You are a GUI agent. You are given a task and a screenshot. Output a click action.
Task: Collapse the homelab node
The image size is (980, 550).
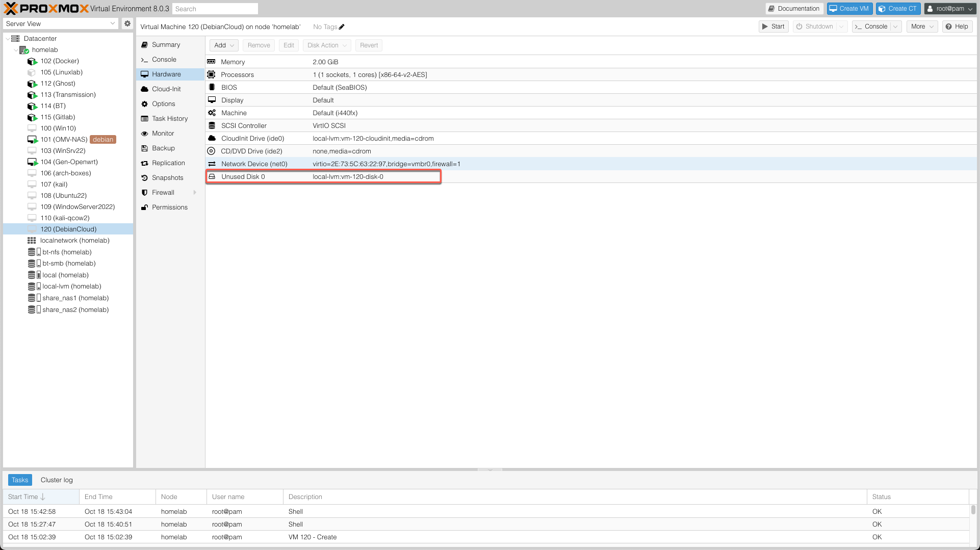pos(16,50)
